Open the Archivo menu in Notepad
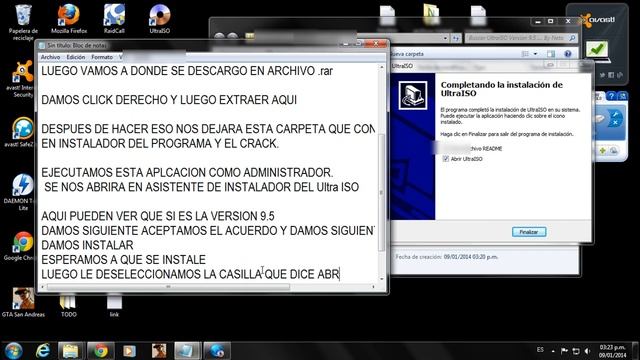Screen dimensions: 640x360 click(50, 57)
